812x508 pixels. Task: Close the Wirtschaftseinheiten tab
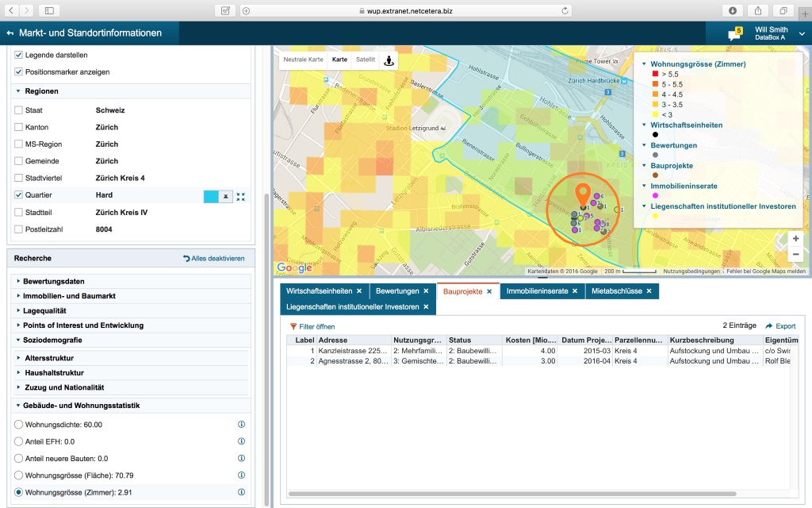(359, 291)
